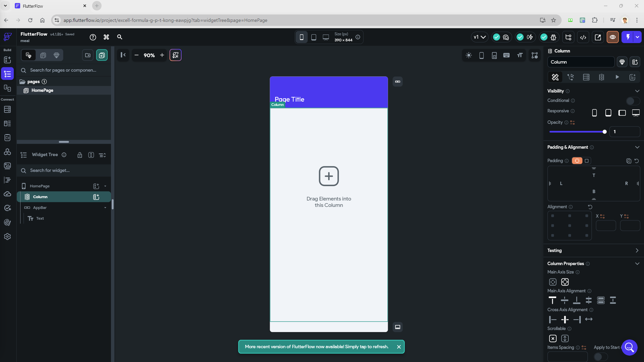644x362 pixels.
Task: Open the Actions tab in right panel
Action: coord(571,77)
